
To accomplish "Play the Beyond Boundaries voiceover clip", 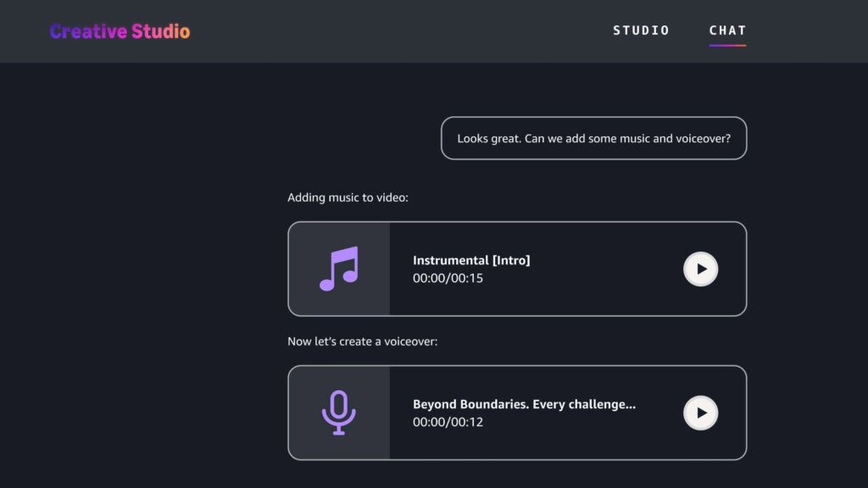I will (x=700, y=413).
